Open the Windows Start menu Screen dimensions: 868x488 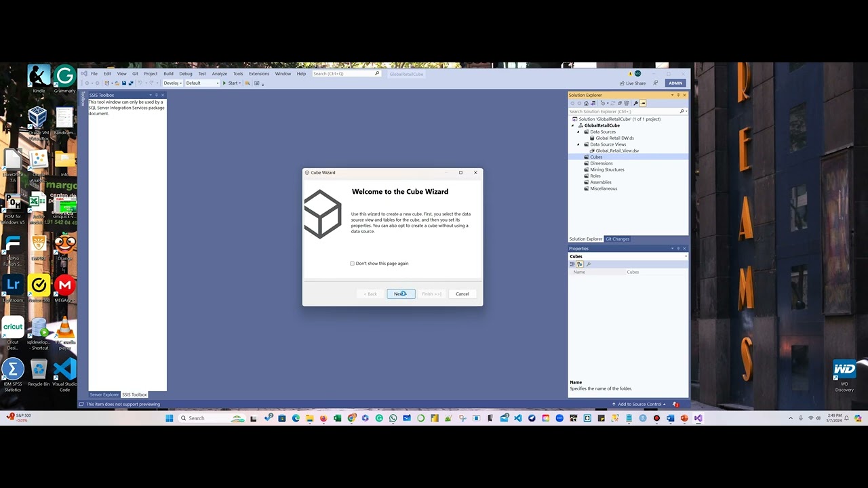170,418
